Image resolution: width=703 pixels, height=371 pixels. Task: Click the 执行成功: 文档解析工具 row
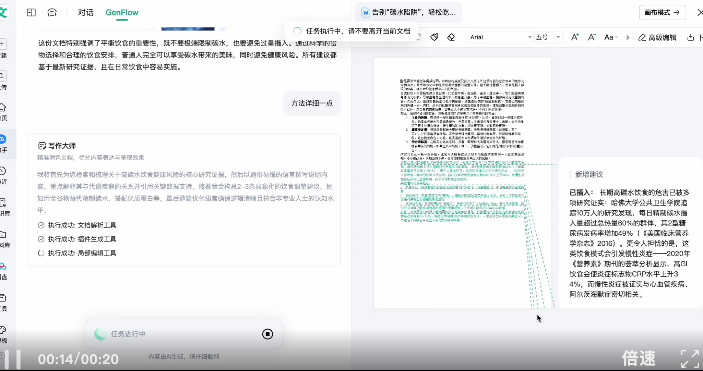(77, 225)
